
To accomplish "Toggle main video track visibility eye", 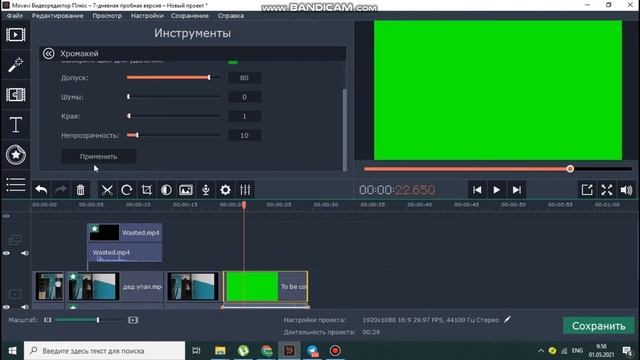I will pyautogui.click(x=7, y=307).
